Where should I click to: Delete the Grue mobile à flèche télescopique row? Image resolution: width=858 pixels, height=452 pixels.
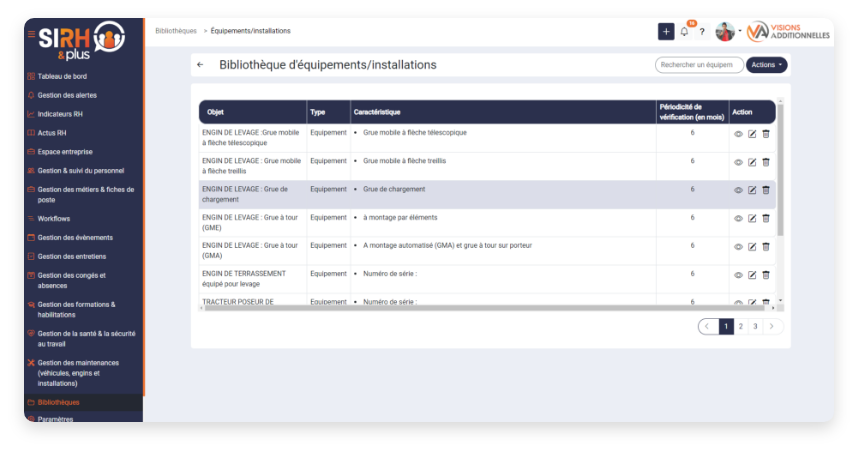click(x=766, y=134)
